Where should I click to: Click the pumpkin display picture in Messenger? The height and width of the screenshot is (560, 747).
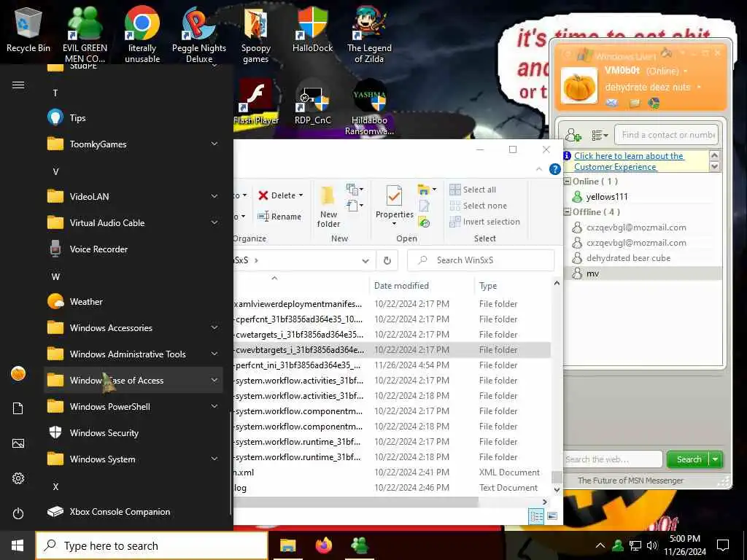[x=579, y=86]
